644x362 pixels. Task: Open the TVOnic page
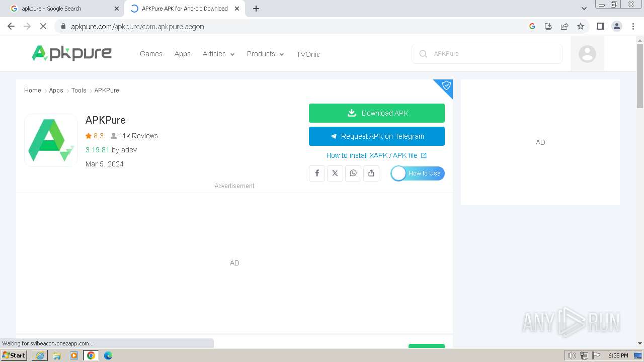pyautogui.click(x=308, y=54)
